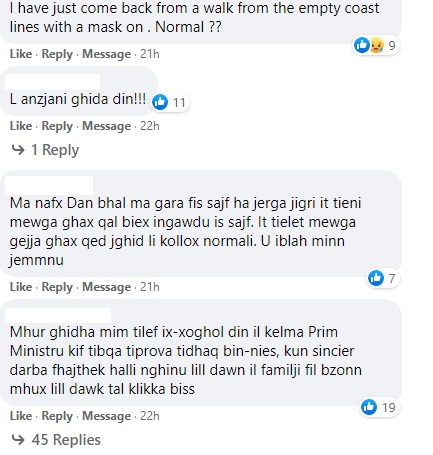Click the thumbs-up icon with 19 reactions
The image size is (433, 455).
click(x=369, y=407)
